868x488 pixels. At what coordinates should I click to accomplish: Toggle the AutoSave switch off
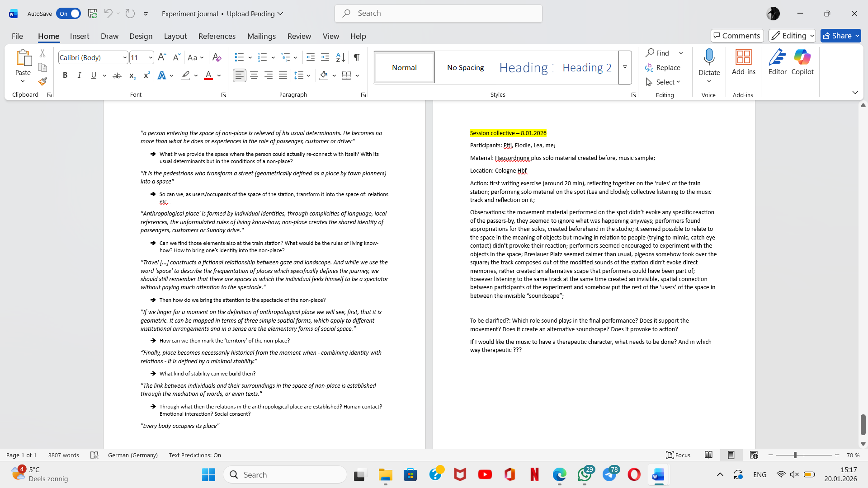click(69, 14)
